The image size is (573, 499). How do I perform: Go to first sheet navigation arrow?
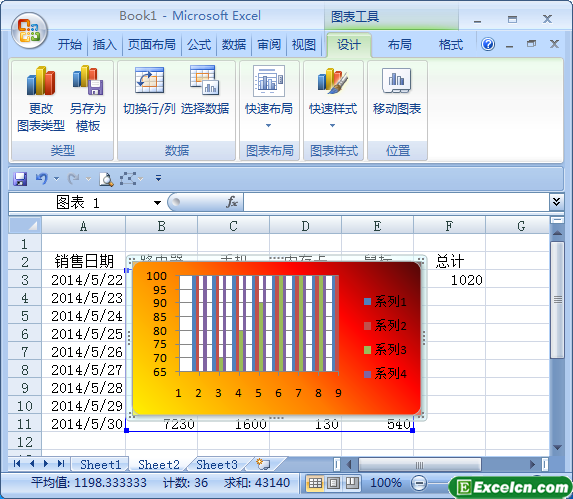[17, 464]
